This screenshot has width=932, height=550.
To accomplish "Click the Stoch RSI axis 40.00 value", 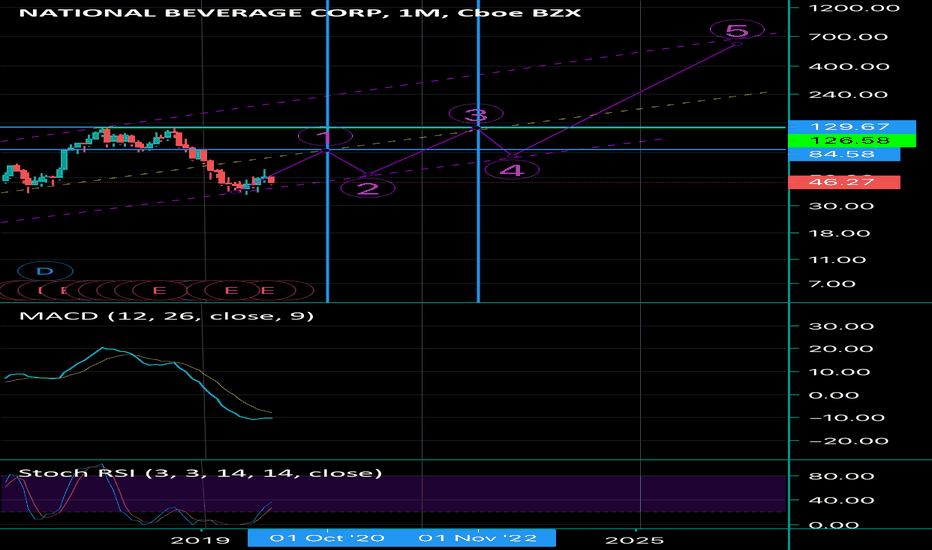I will click(840, 500).
